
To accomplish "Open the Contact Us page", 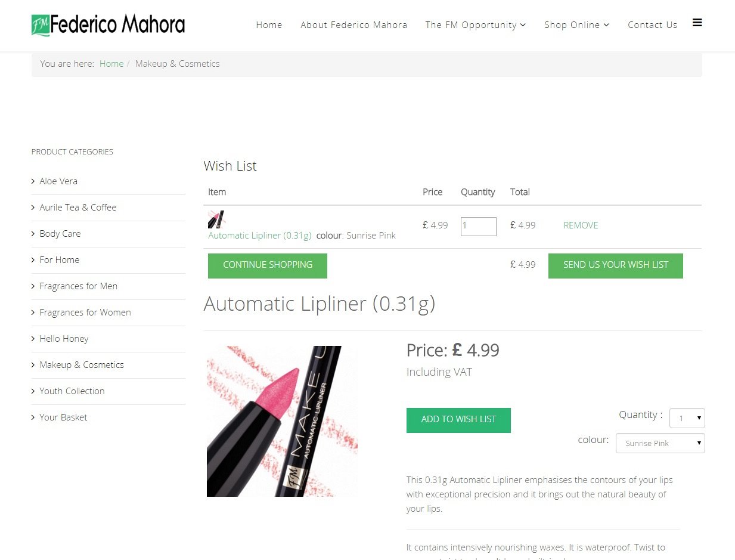I will [x=652, y=25].
